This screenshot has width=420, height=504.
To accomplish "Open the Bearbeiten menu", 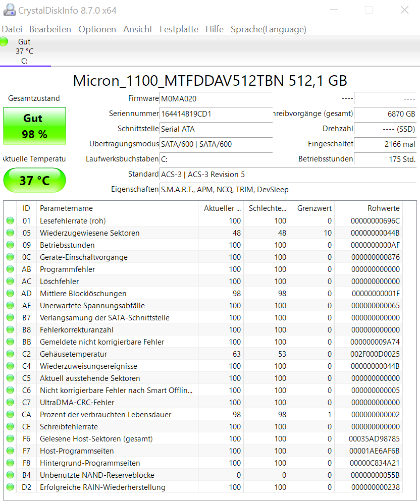I will point(50,29).
